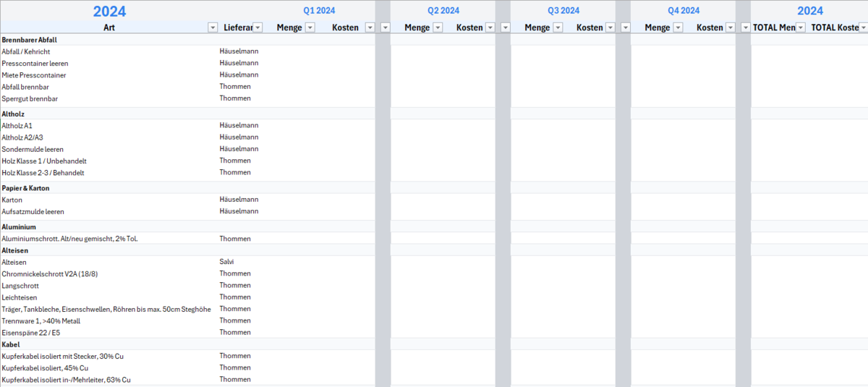The image size is (868, 387).
Task: Open the Q4 2024 Menge filter dropdown
Action: 677,27
